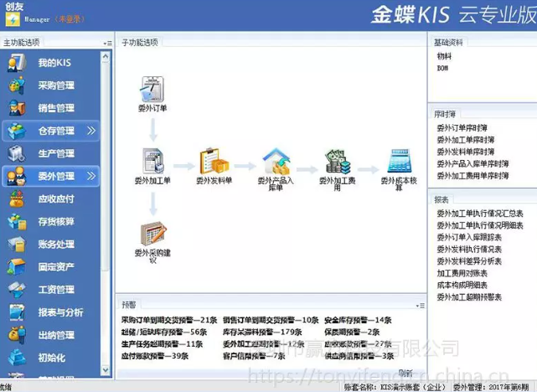The height and width of the screenshot is (392, 537).
Task: Open the 生产管理 module icon
Action: coord(17,153)
